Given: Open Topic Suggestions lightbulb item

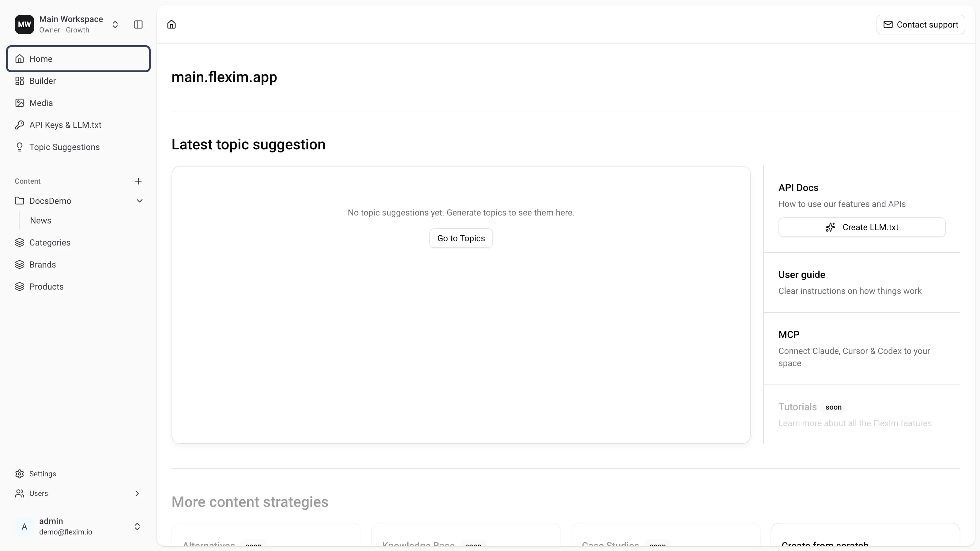Looking at the screenshot, I should tap(78, 147).
